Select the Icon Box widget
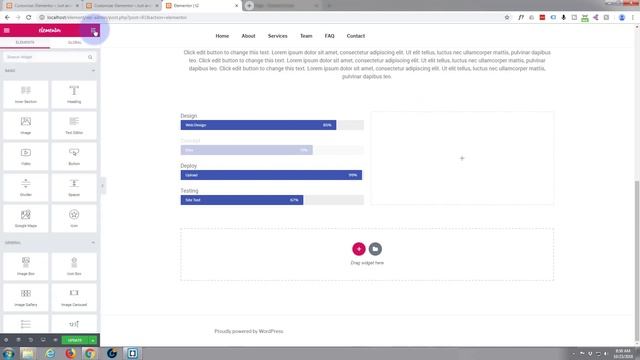This screenshot has height=360, width=640. 74,266
